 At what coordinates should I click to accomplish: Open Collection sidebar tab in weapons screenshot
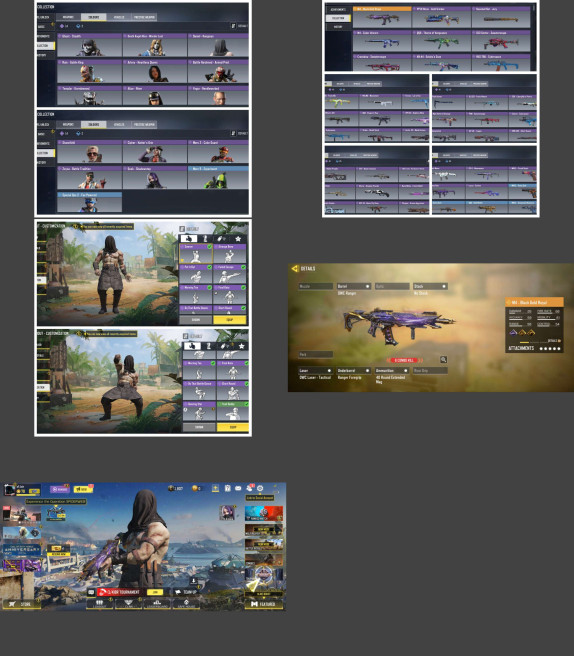click(338, 18)
